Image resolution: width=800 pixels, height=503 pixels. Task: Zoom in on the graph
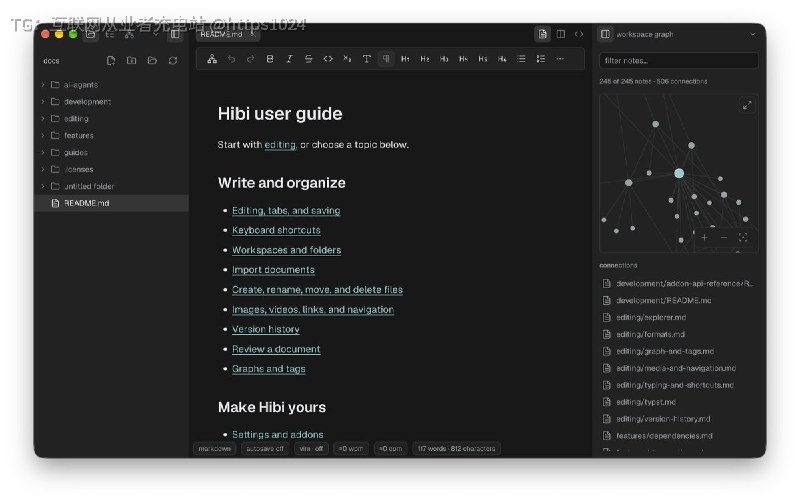705,237
